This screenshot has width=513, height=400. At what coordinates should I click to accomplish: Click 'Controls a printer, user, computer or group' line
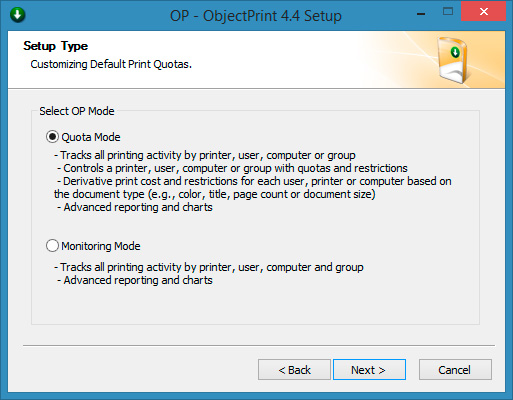click(x=232, y=168)
